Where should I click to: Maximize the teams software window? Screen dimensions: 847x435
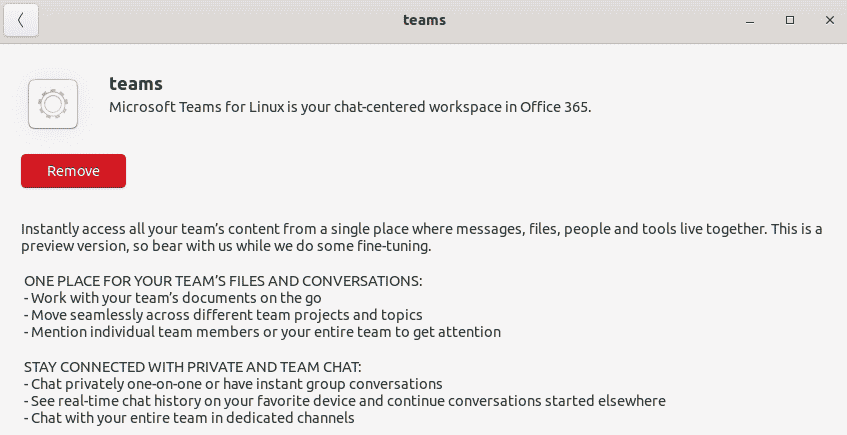tap(790, 20)
